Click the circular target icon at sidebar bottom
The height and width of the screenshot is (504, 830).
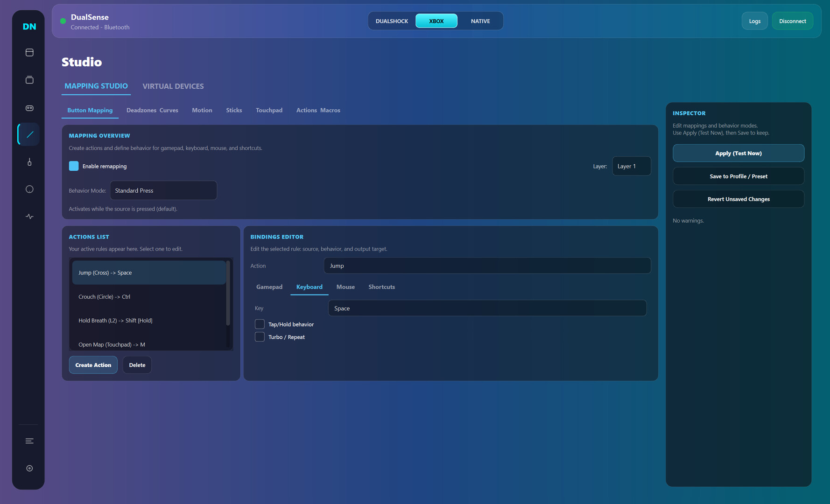(29, 468)
